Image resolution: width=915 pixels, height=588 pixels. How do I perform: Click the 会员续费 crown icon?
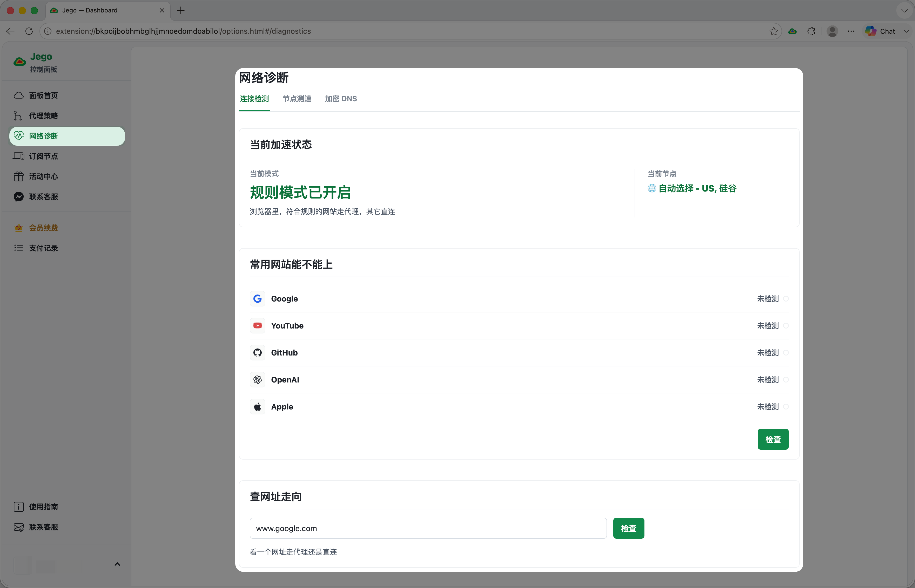[19, 228]
